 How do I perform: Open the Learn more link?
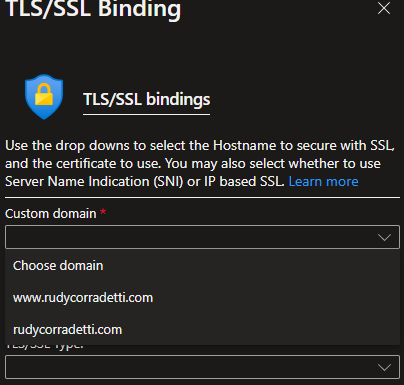(x=323, y=182)
